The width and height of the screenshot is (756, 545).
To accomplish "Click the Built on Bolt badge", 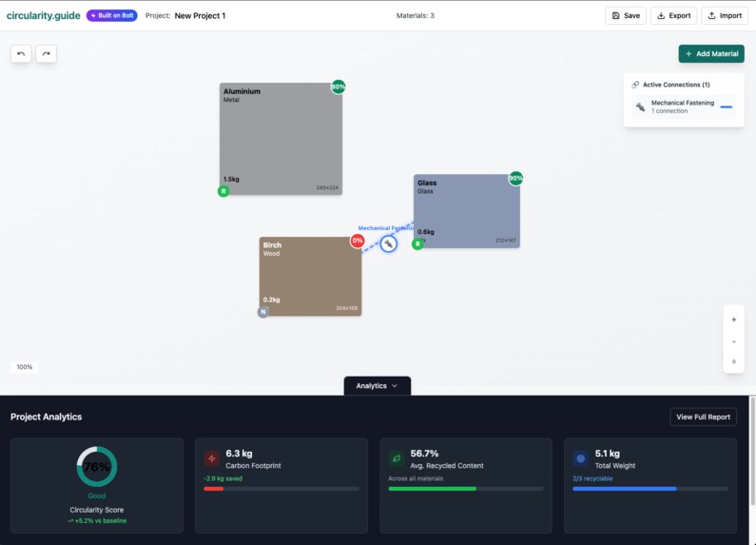I will (x=112, y=15).
